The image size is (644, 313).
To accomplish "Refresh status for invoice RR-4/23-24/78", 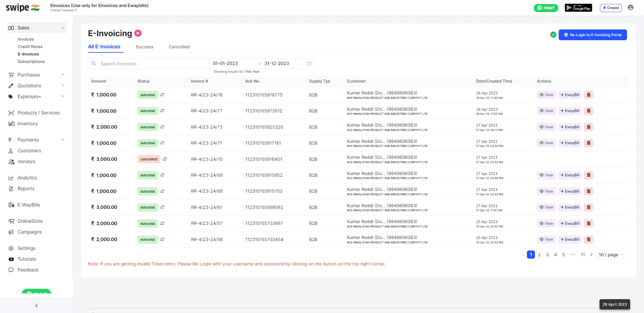I will pos(162,95).
